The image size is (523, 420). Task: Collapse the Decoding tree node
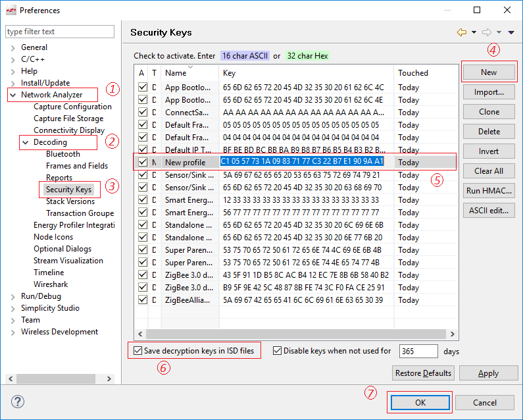tap(26, 143)
